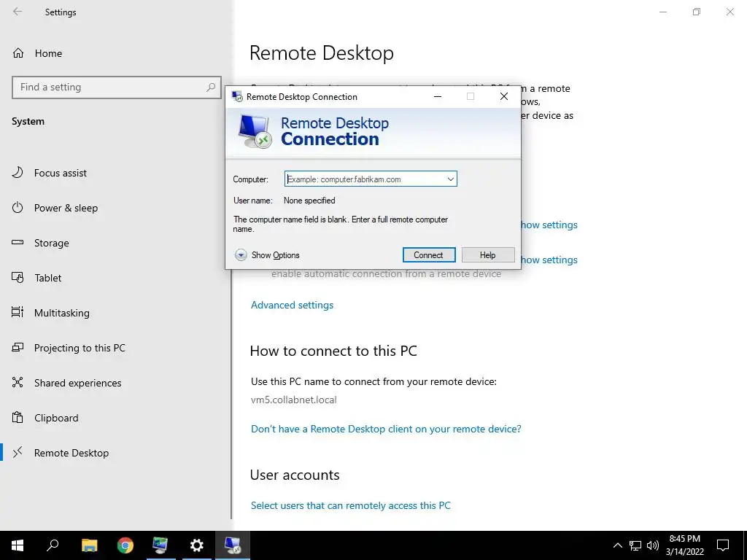Launch Google Chrome from taskbar
This screenshot has height=560, width=747.
point(125,545)
